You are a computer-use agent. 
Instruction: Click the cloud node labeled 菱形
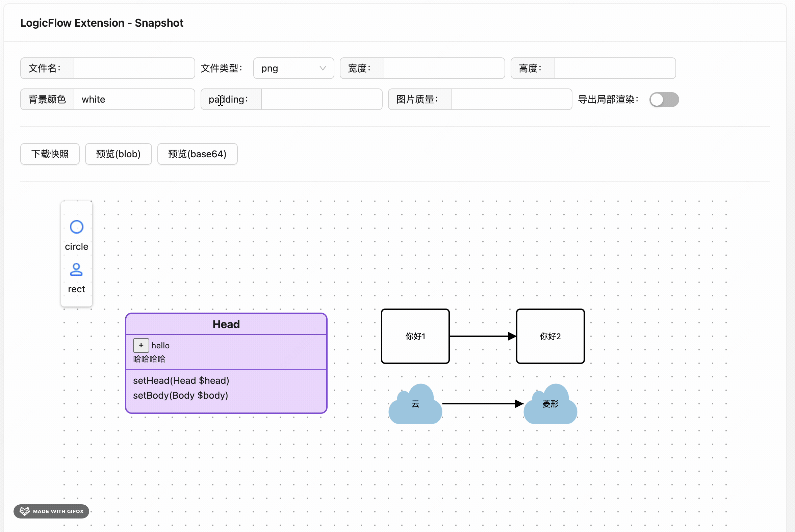(x=550, y=404)
